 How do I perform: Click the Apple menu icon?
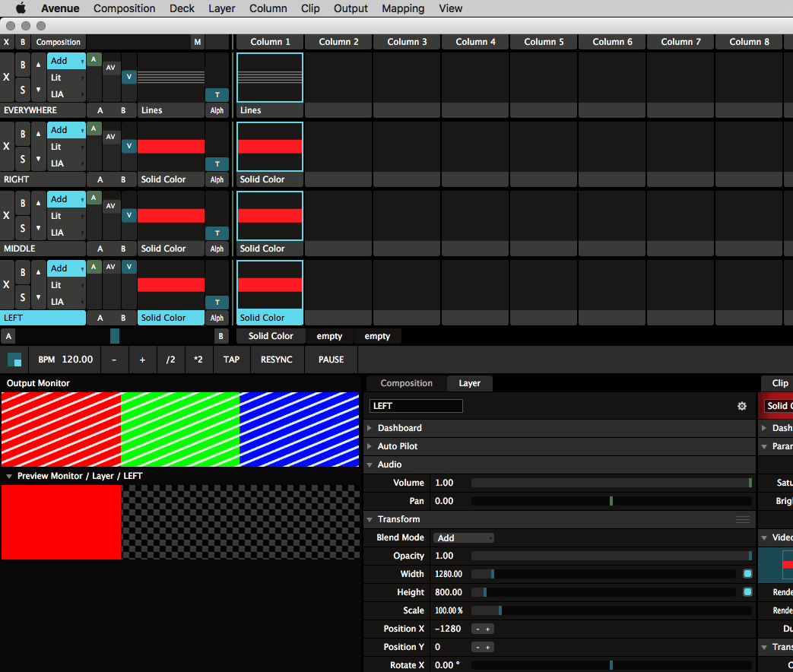coord(21,8)
